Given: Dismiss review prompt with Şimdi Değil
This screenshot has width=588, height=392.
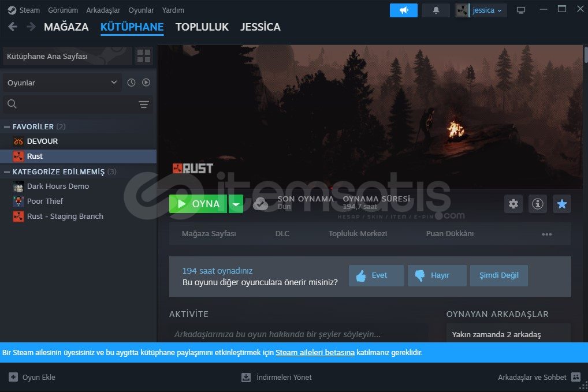Looking at the screenshot, I should 498,275.
